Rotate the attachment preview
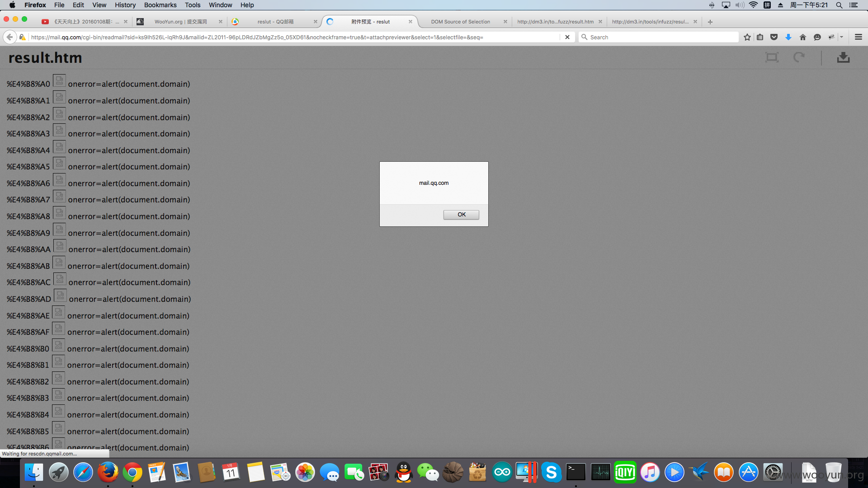 click(x=799, y=57)
